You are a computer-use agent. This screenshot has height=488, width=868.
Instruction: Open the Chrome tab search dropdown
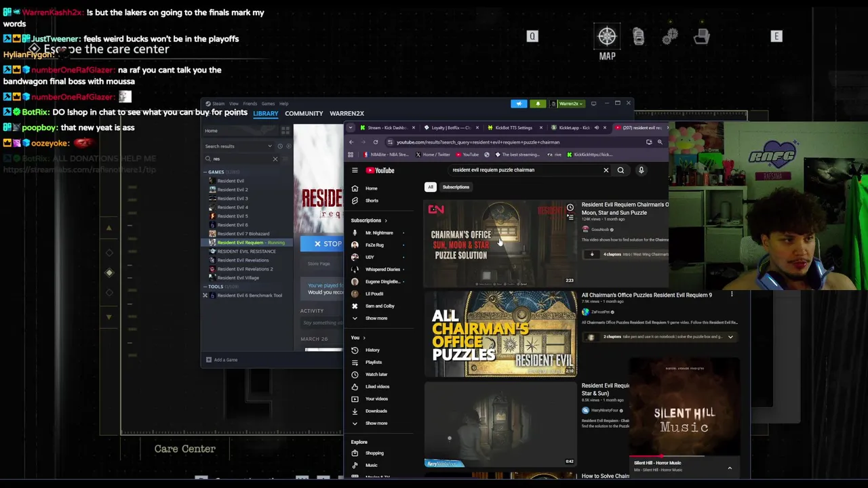(x=350, y=127)
